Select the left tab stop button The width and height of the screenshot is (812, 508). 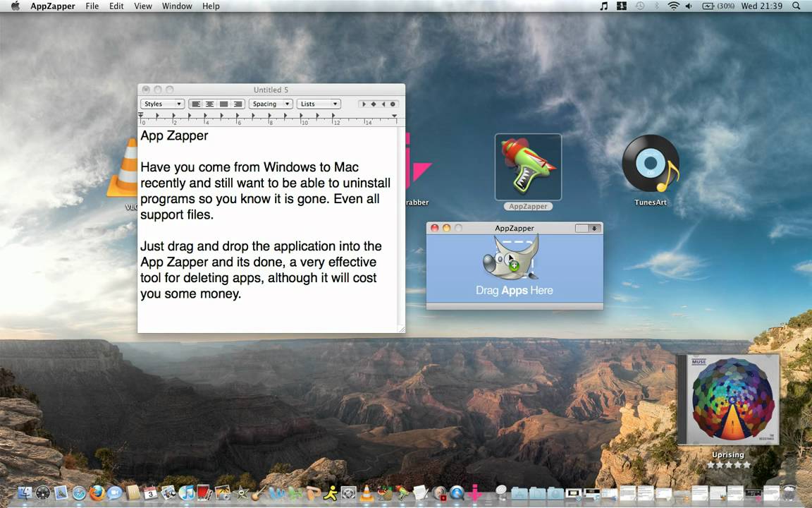(x=364, y=104)
